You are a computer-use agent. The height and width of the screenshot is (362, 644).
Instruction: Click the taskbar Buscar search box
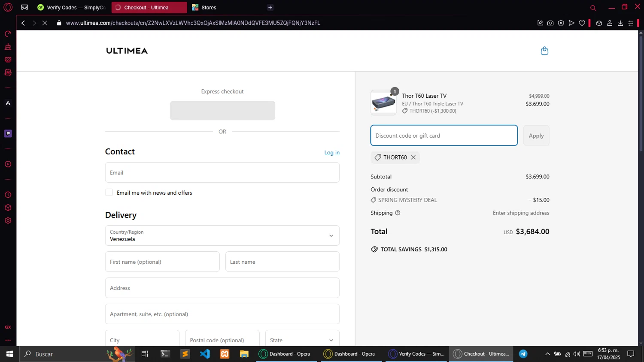click(77, 354)
